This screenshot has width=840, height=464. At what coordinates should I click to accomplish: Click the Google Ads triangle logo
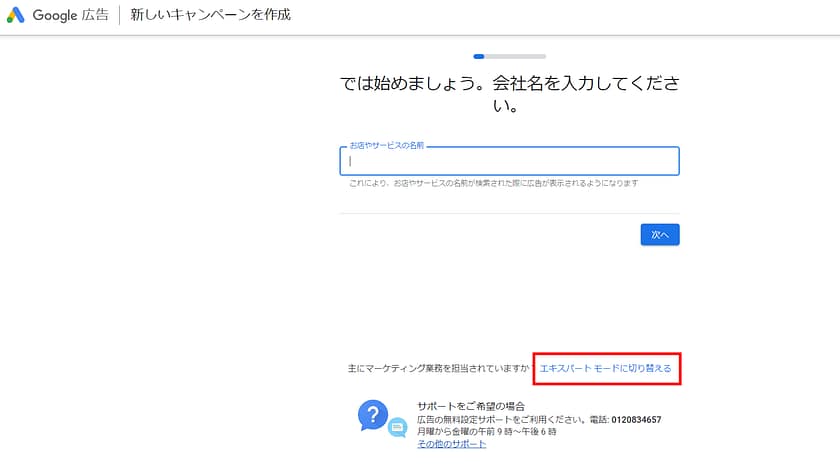(x=16, y=16)
